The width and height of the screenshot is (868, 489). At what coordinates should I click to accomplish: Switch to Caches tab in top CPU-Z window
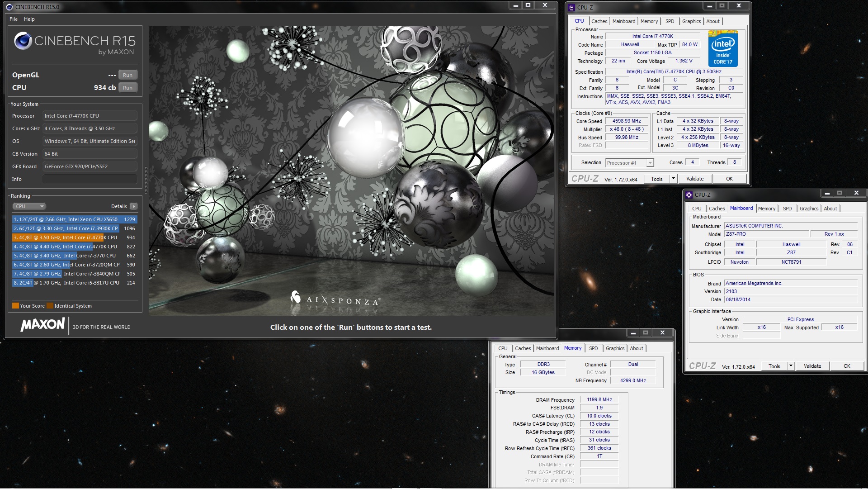point(599,21)
